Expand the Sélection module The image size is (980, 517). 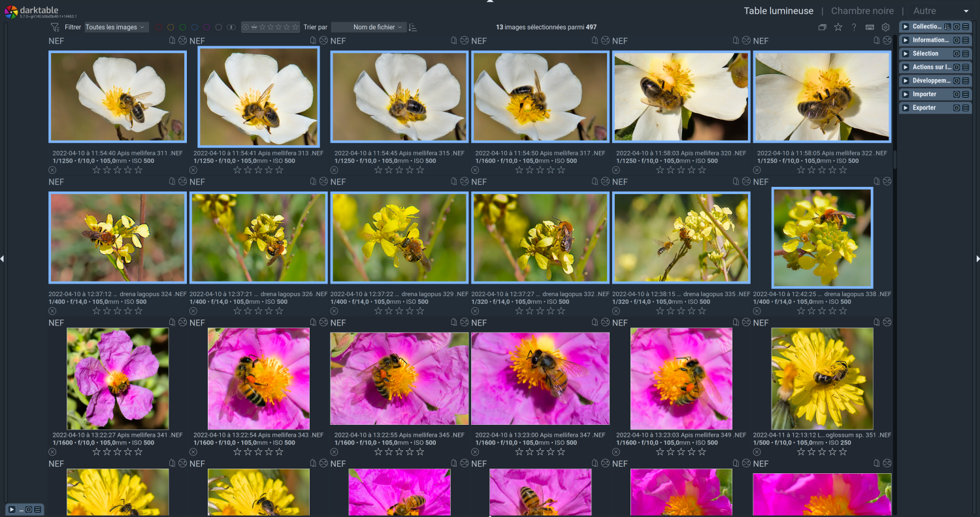point(906,54)
